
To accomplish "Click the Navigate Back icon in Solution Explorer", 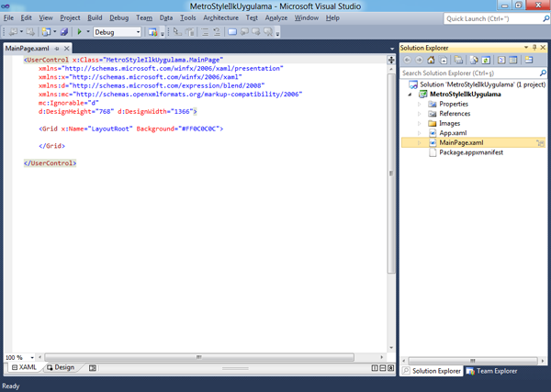I will click(x=407, y=60).
